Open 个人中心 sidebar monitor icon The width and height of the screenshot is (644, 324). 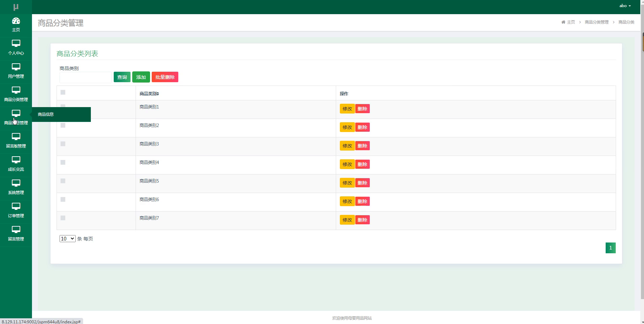(x=16, y=43)
